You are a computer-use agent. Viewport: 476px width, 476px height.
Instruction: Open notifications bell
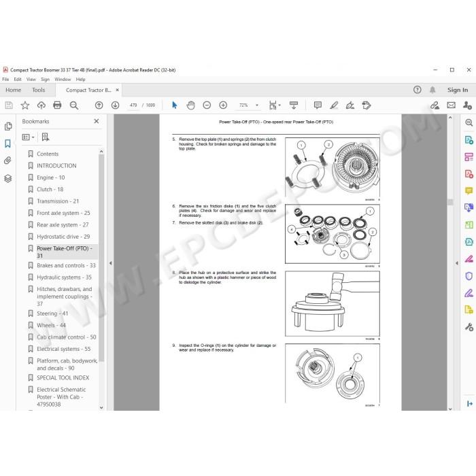(x=432, y=90)
